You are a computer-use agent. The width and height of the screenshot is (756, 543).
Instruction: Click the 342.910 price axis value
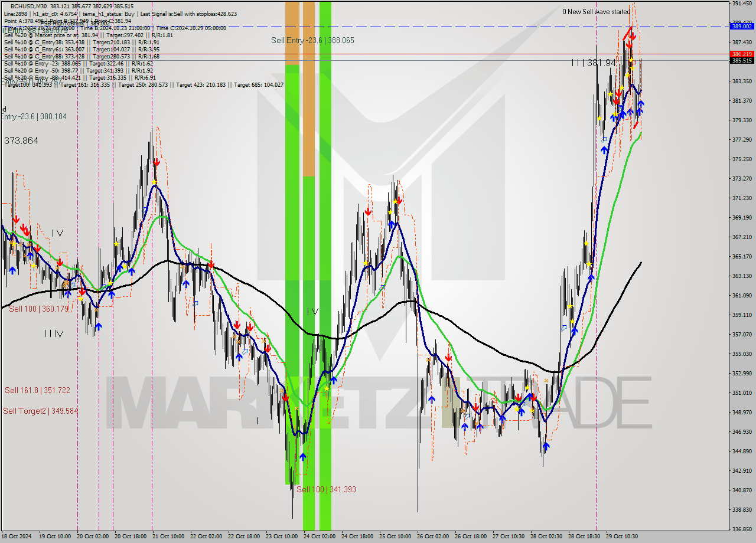coord(742,470)
